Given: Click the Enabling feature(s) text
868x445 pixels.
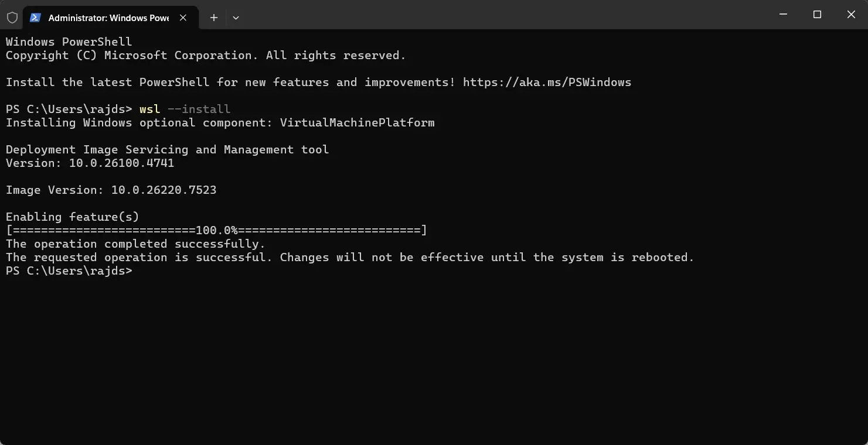Looking at the screenshot, I should click(x=72, y=217).
